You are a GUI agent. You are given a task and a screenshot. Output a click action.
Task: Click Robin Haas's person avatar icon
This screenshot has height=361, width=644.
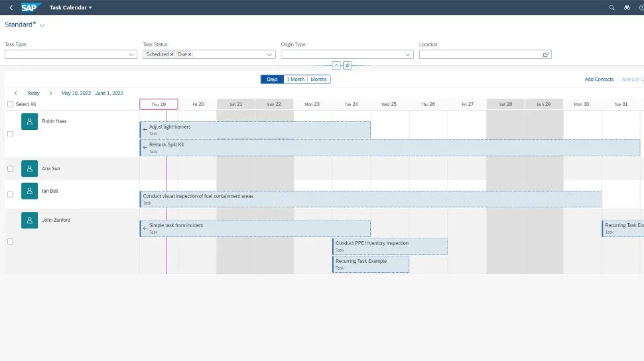tap(29, 121)
